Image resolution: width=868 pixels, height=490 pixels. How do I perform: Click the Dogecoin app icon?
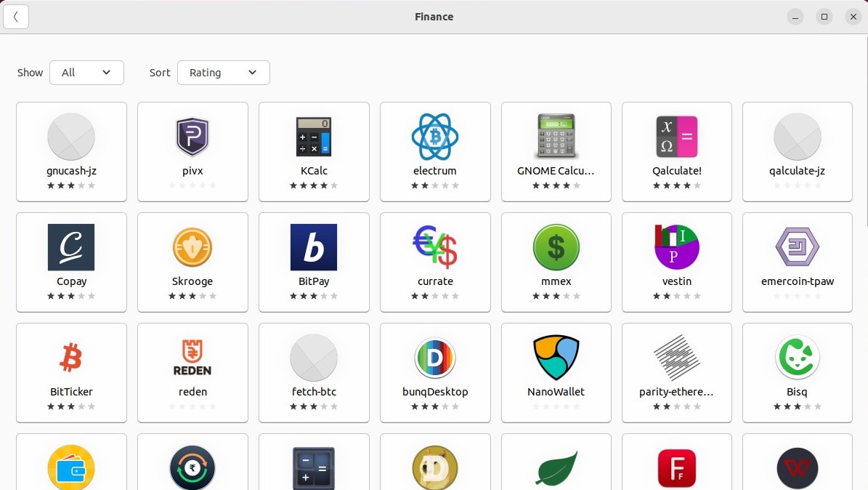[434, 468]
